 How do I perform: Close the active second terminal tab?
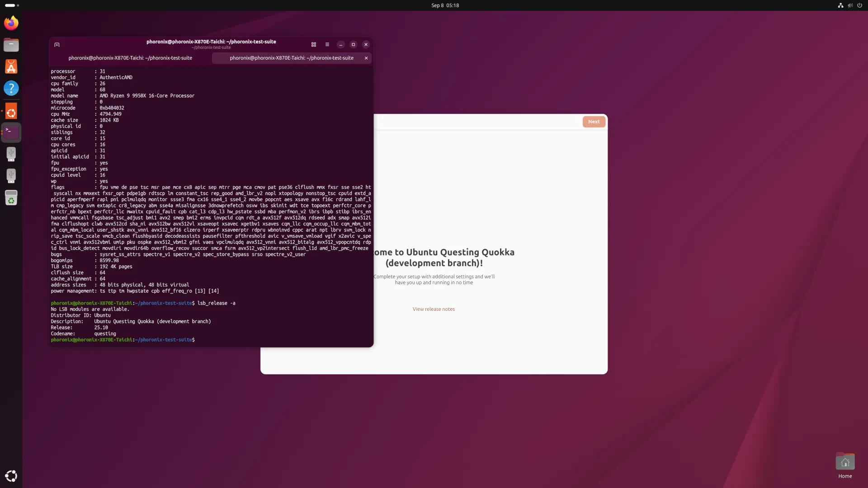tap(366, 58)
